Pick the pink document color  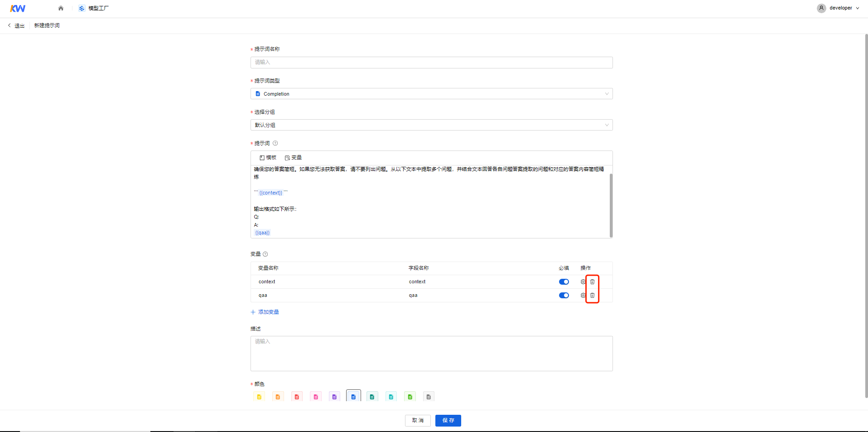click(x=316, y=397)
